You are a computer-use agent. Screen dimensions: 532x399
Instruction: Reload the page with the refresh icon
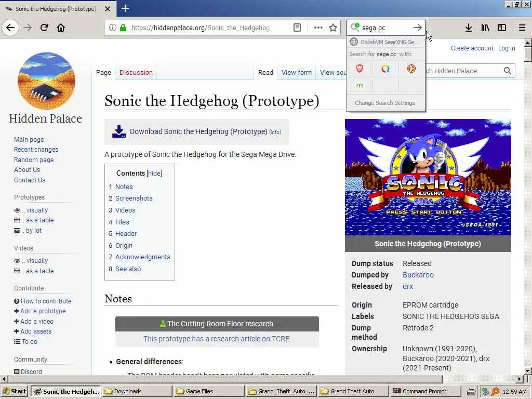coord(44,28)
